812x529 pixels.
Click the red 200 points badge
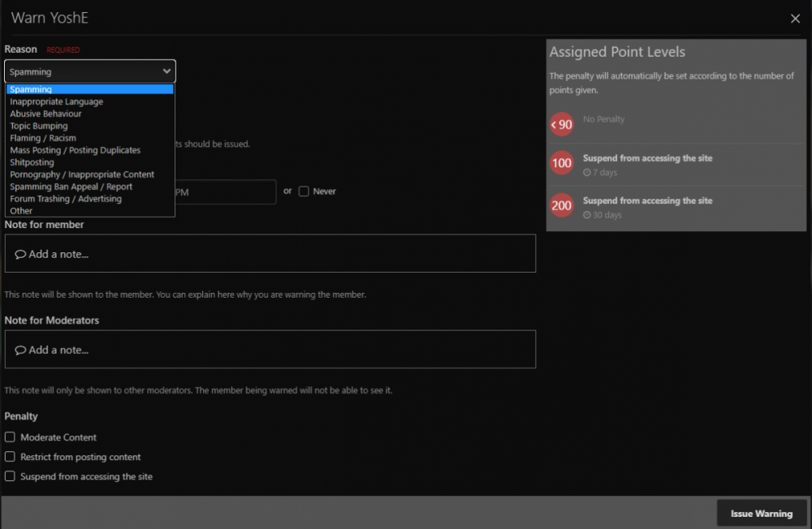561,205
